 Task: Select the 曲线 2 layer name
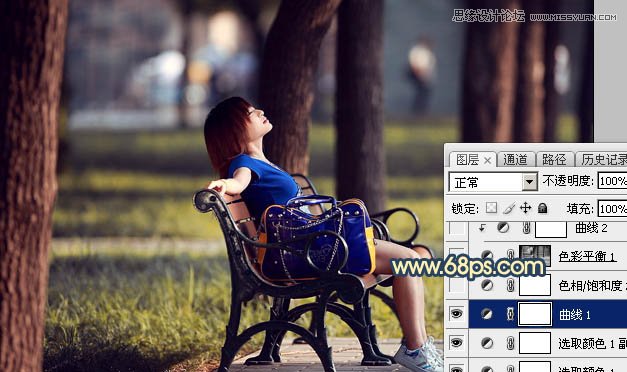[591, 228]
